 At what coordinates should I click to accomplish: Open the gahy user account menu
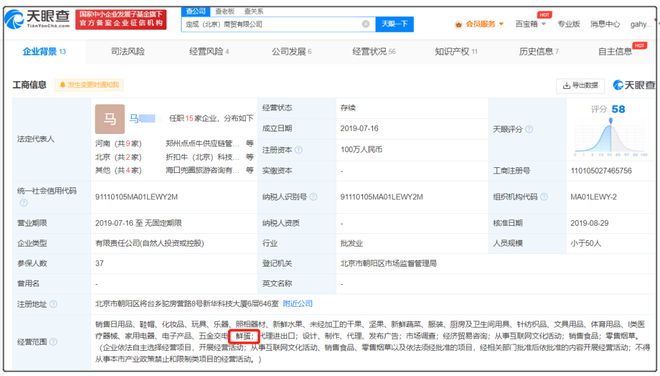(x=639, y=24)
